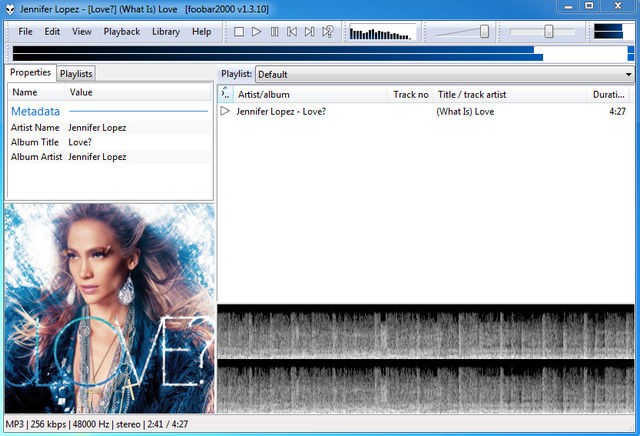Click the second toolbar slider handle
640x436 pixels.
pos(549,32)
